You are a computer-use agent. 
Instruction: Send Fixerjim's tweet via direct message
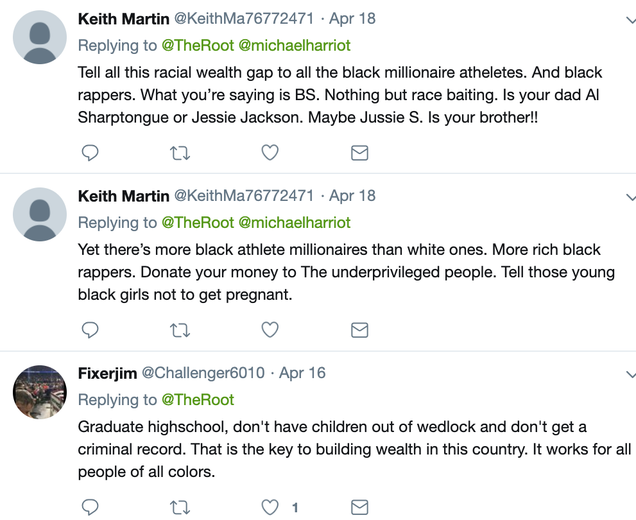coord(359,507)
